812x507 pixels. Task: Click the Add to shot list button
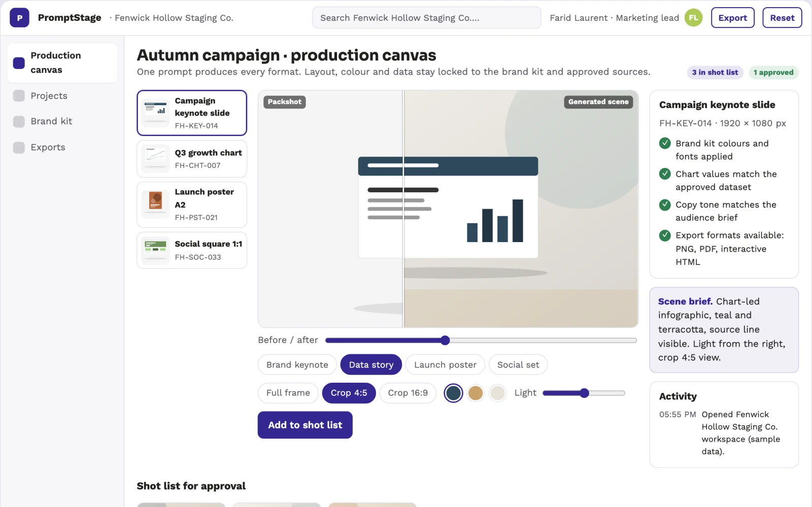click(305, 425)
